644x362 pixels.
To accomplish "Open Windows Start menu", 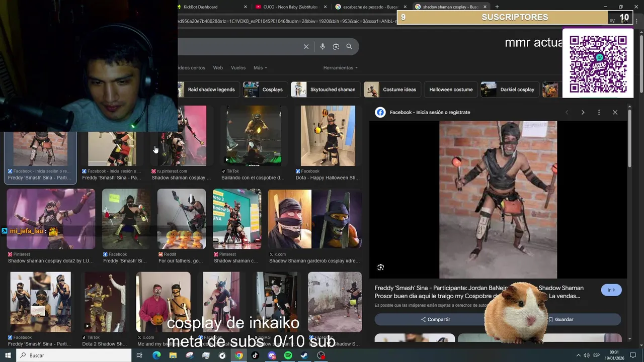I will click(x=8, y=355).
